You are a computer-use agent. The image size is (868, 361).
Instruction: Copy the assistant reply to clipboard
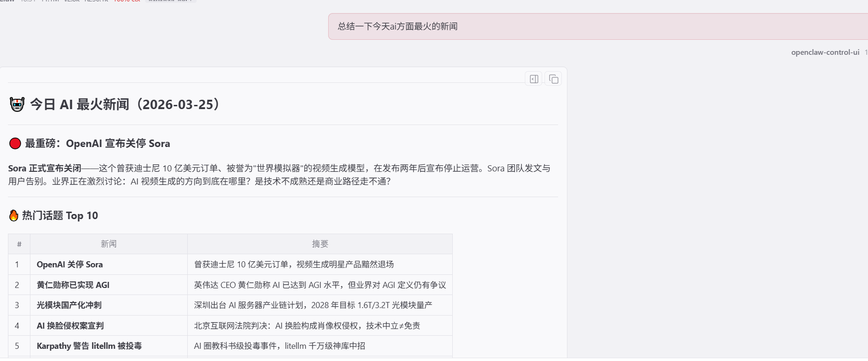(553, 79)
